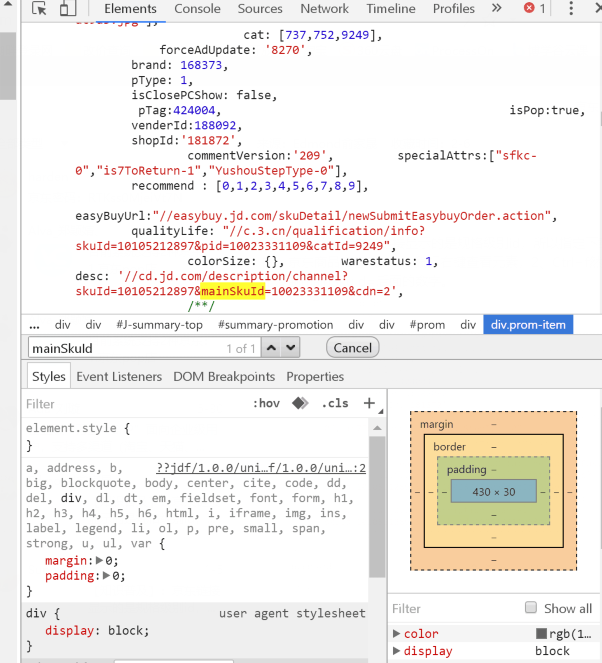Open the Properties pane
602x663 pixels.
tap(315, 376)
